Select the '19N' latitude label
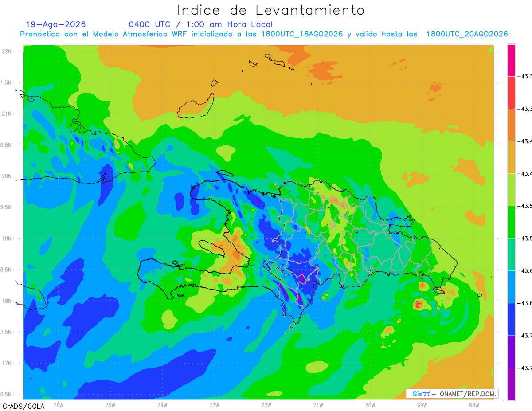 point(7,238)
